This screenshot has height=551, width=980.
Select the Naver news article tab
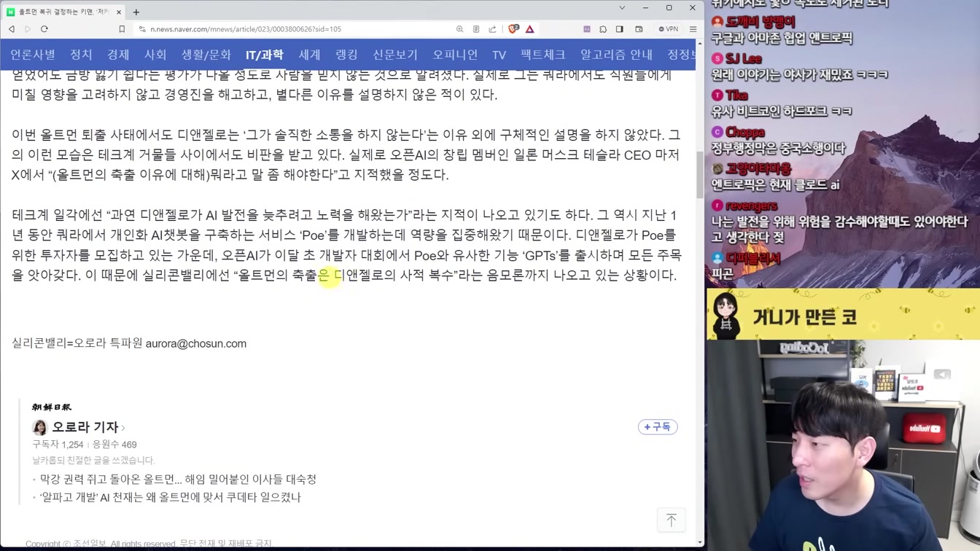pos(64,12)
